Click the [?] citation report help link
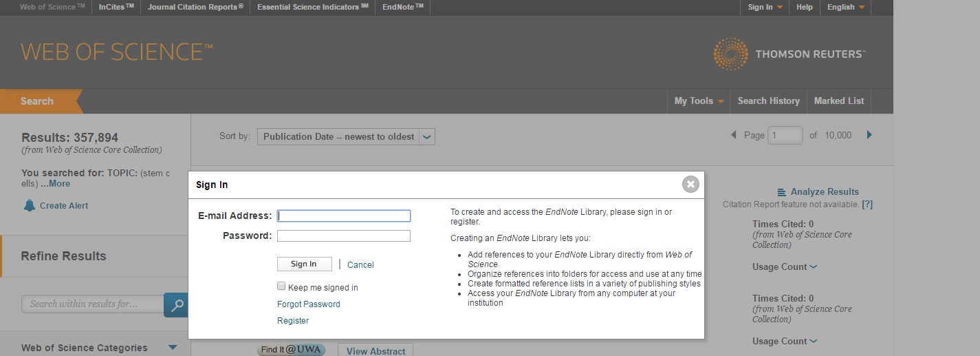This screenshot has width=980, height=356. (867, 205)
